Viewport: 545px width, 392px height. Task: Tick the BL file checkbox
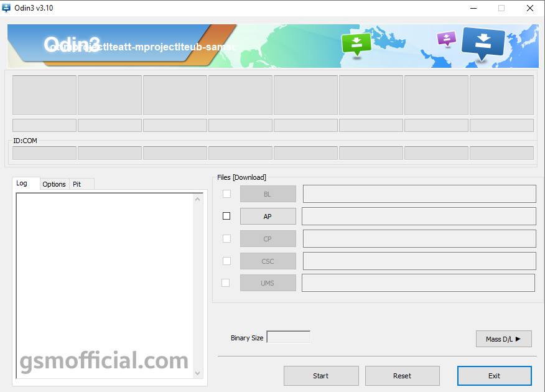click(x=226, y=194)
